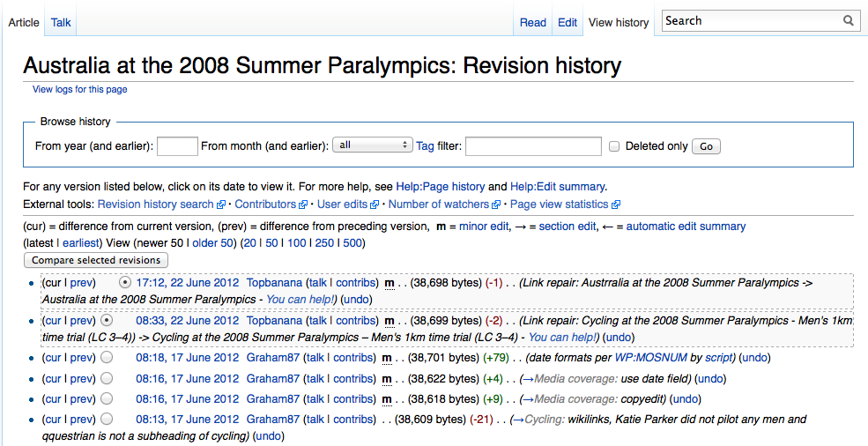
Task: Open the From month dropdown showing all
Action: click(373, 145)
